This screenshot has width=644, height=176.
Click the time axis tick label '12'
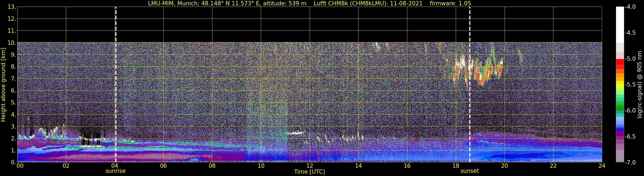click(310, 166)
